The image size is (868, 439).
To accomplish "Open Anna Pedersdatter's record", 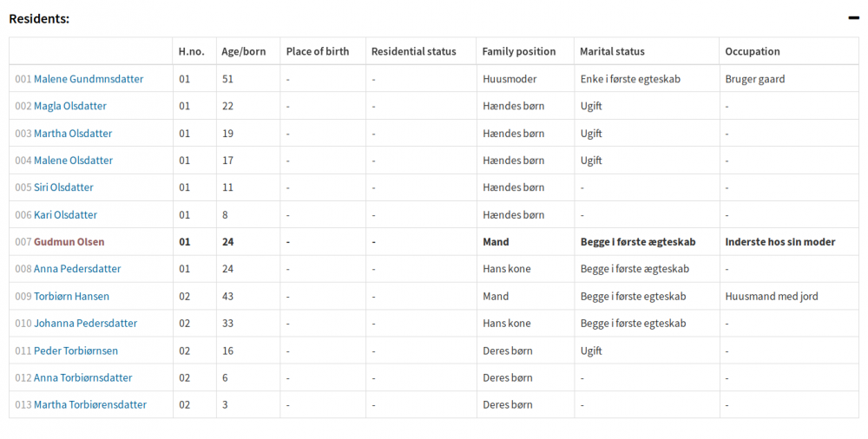I will [x=77, y=269].
